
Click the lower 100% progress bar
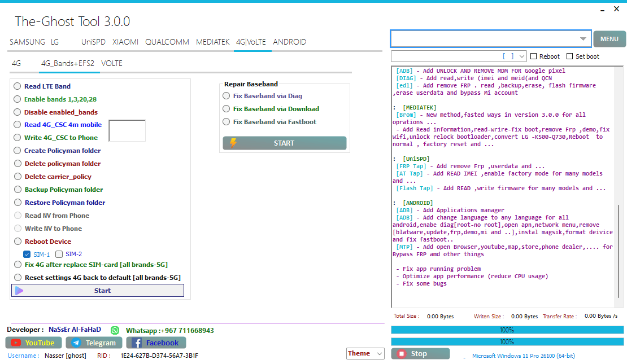[507, 342]
